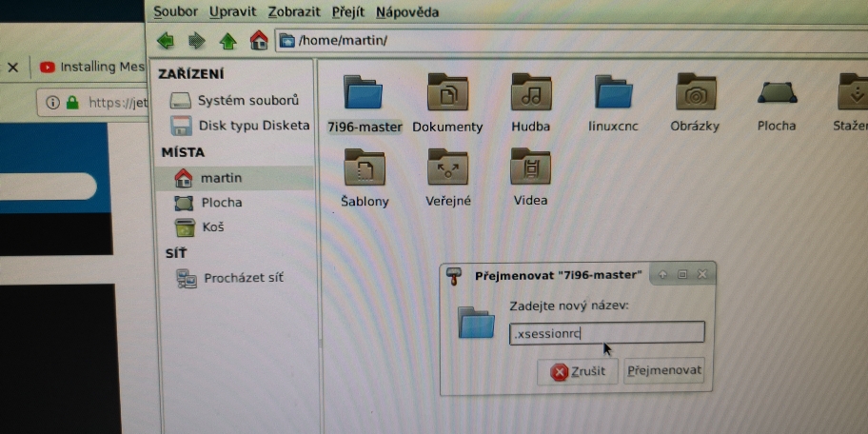Open Koš trash in sidebar
The height and width of the screenshot is (434, 868).
point(212,227)
